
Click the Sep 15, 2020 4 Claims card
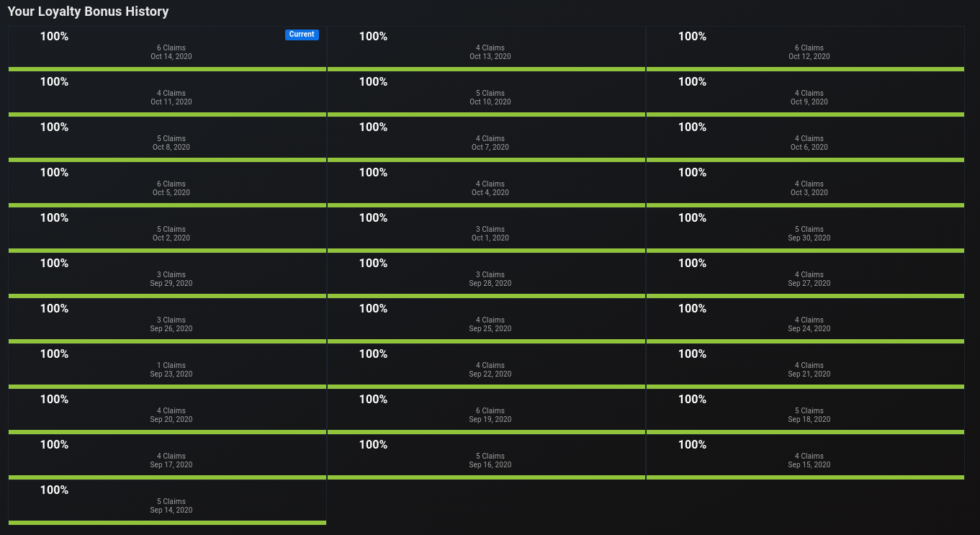tap(806, 457)
